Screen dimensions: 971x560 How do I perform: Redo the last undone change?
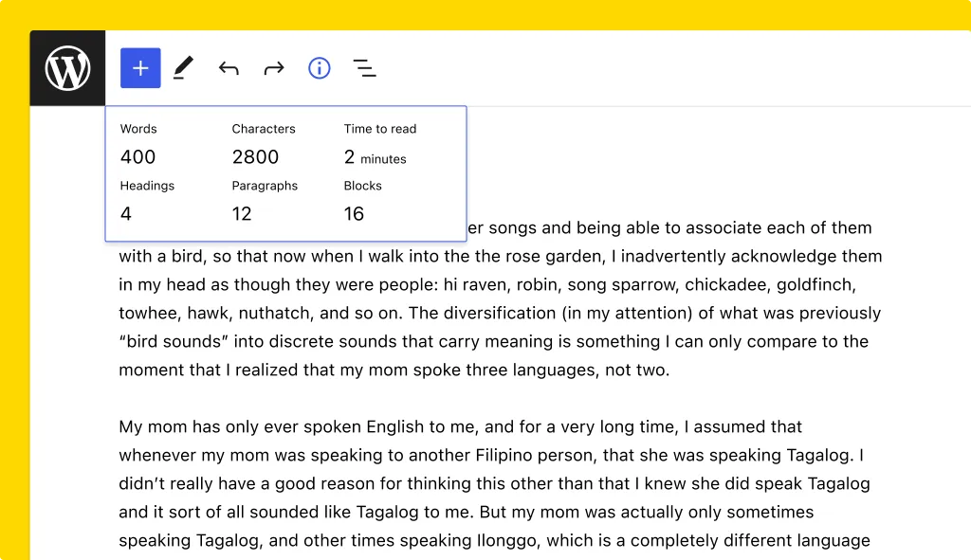pyautogui.click(x=274, y=68)
